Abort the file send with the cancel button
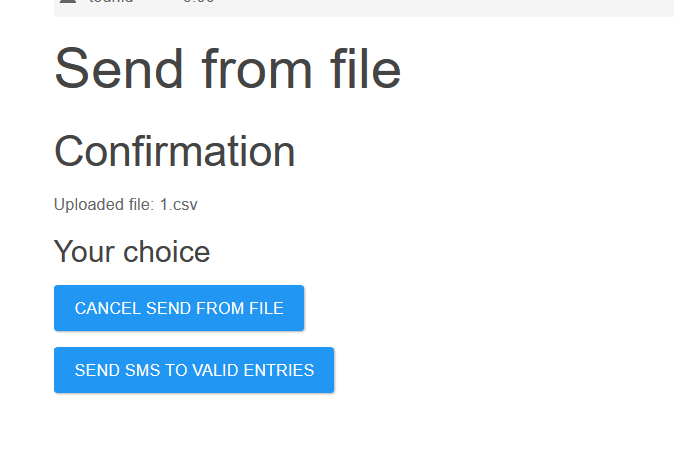Screen dimensions: 674x452 tap(179, 308)
